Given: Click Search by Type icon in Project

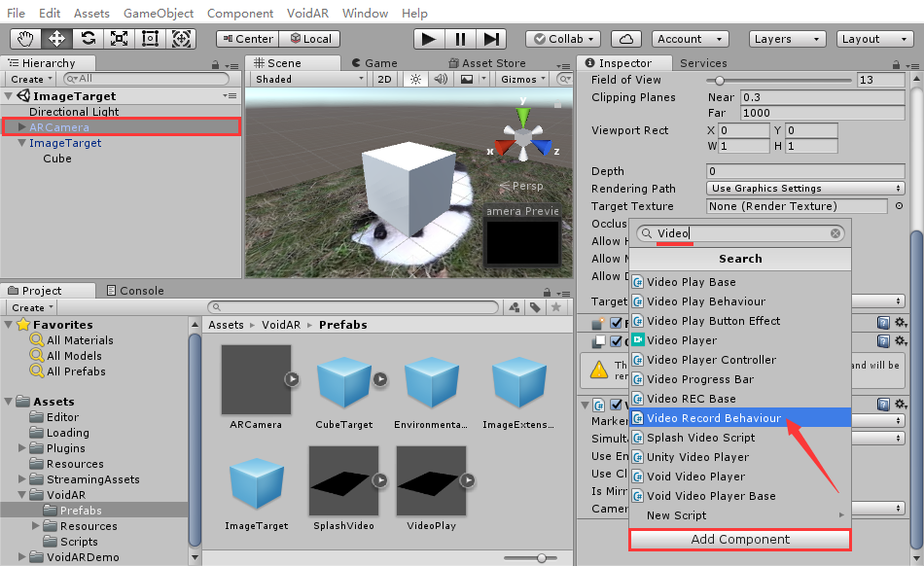Looking at the screenshot, I should (x=515, y=307).
